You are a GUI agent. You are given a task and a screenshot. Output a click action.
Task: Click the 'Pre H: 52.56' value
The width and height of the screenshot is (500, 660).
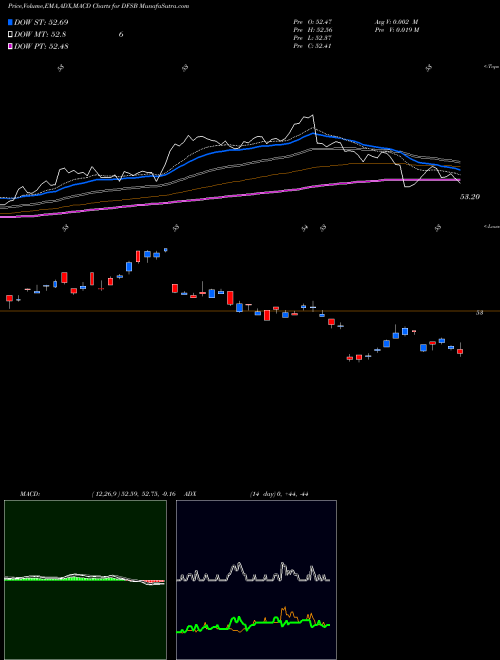[x=313, y=30]
